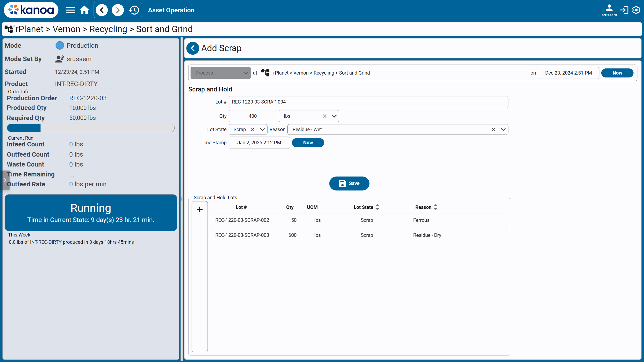The width and height of the screenshot is (644, 362).
Task: Open the Reason dropdown arrow
Action: click(x=503, y=130)
